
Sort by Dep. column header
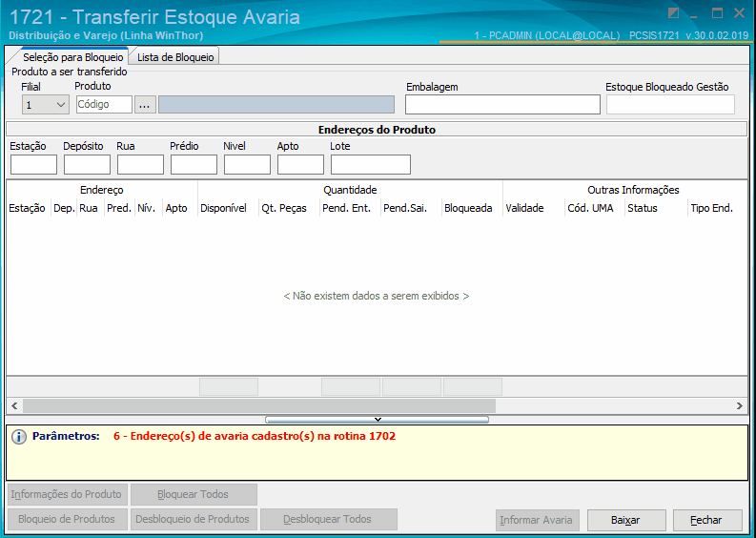tap(64, 208)
